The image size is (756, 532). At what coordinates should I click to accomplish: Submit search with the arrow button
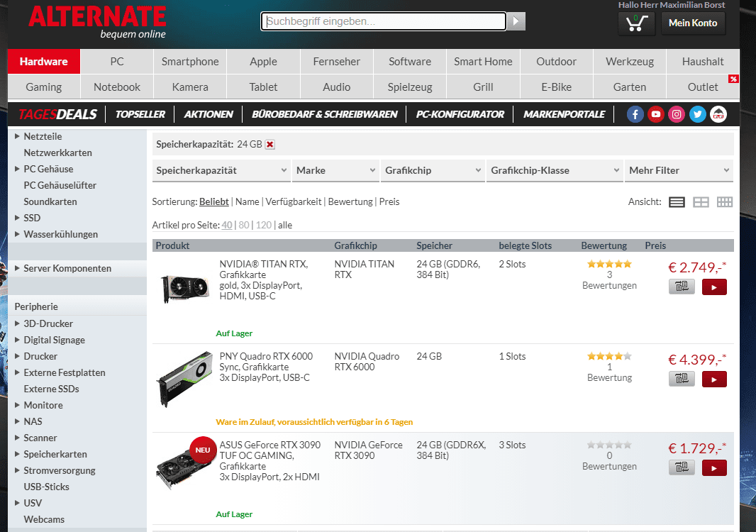pyautogui.click(x=516, y=21)
